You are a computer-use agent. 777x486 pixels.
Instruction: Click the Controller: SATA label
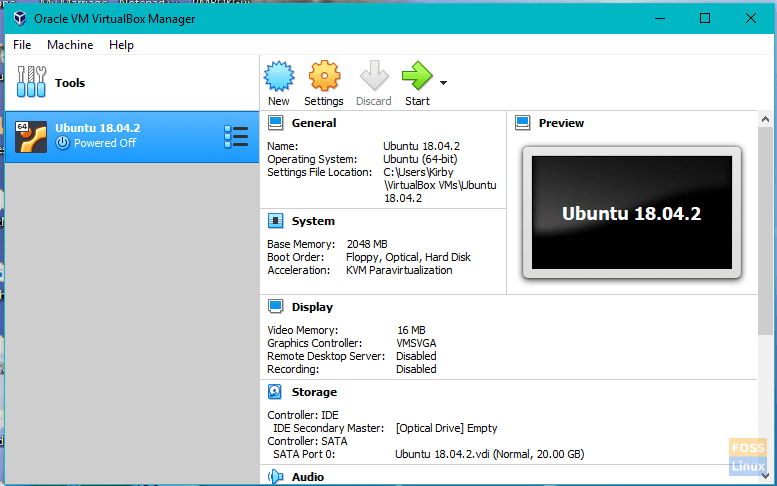(307, 441)
